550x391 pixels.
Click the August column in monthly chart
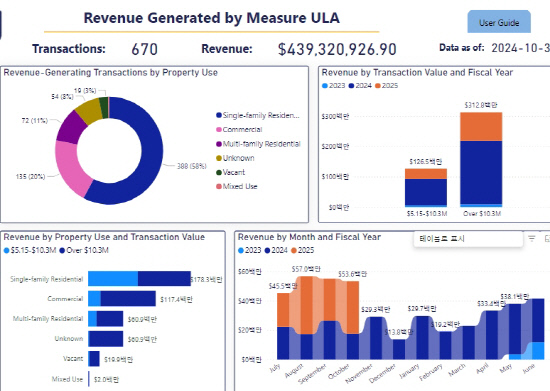click(307, 318)
